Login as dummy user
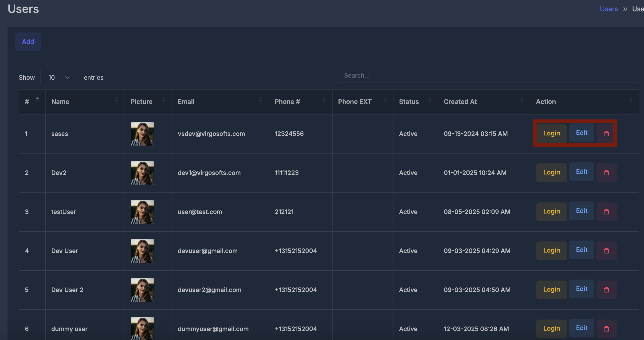Screen dimensions: 644x340 coord(551,328)
